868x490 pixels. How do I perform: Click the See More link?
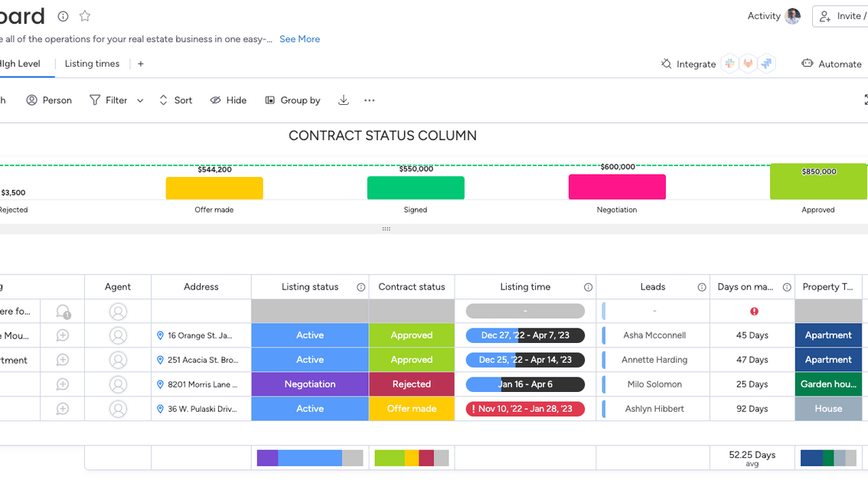pyautogui.click(x=299, y=39)
